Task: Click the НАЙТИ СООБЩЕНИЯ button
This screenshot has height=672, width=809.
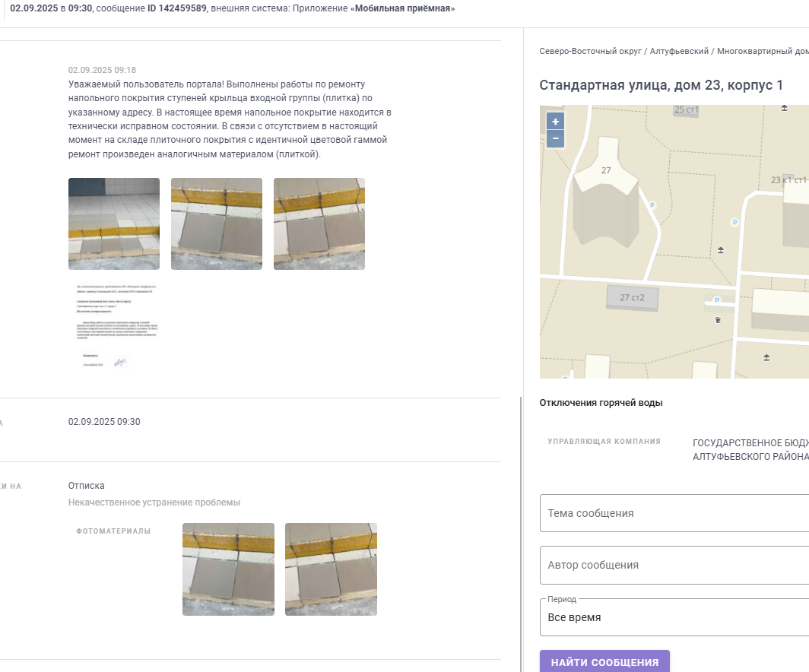Action: 604,661
